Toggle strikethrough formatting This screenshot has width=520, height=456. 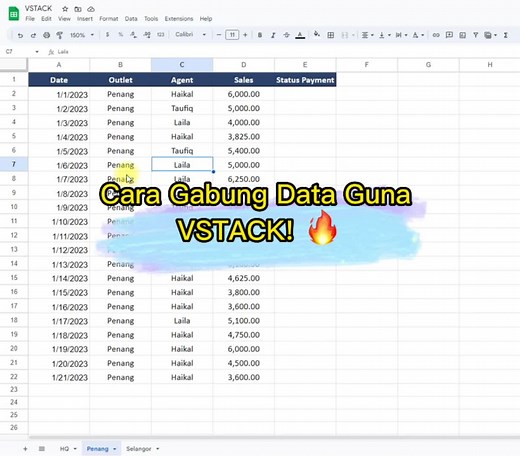pos(286,35)
